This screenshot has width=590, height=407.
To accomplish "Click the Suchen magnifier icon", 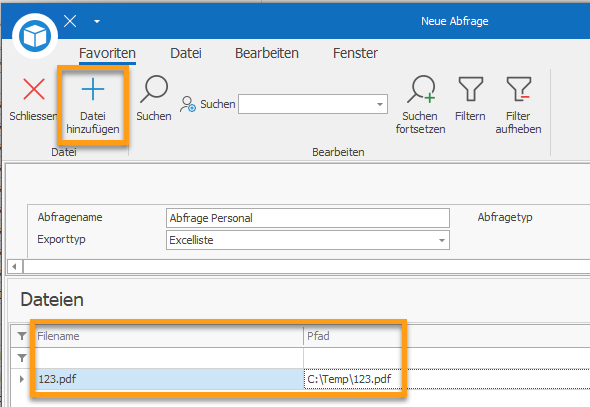I will click(154, 89).
